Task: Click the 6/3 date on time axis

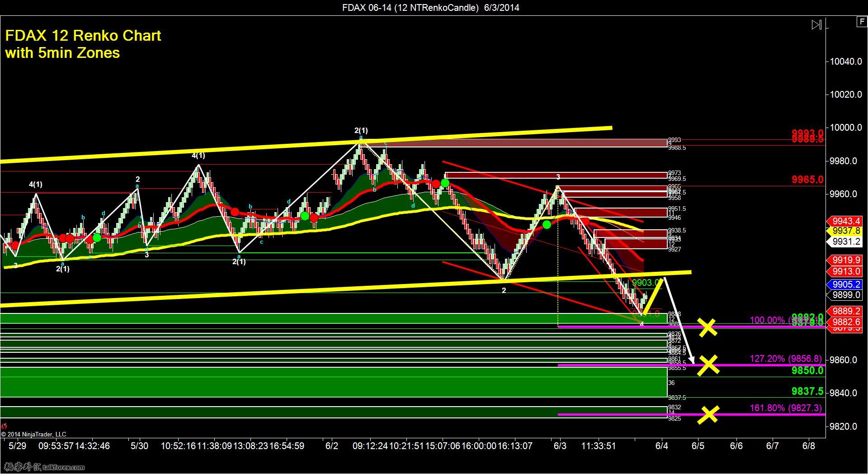Action: click(560, 446)
